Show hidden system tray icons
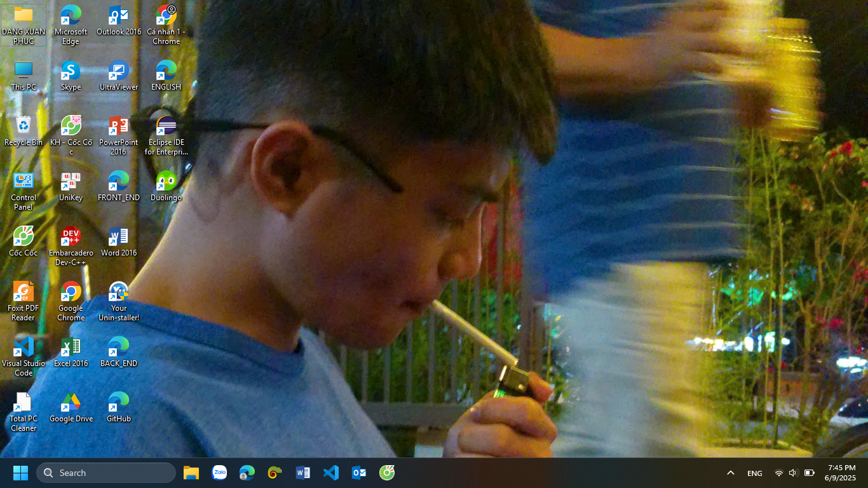Image resolution: width=868 pixels, height=488 pixels. pos(731,473)
